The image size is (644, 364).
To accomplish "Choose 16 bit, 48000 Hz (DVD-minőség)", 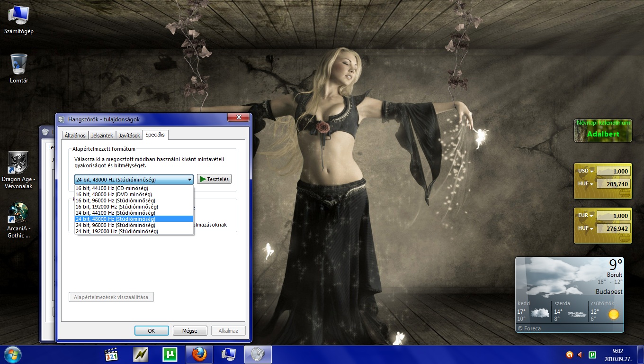I will click(x=134, y=194).
